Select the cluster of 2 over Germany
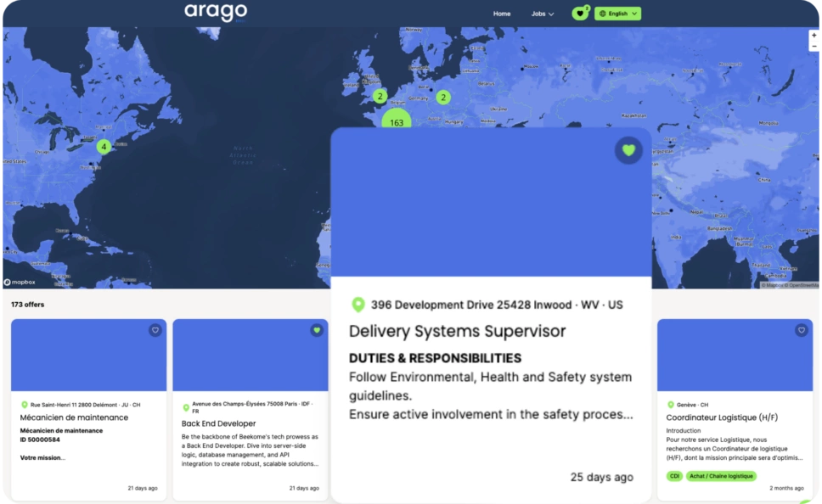 [443, 98]
